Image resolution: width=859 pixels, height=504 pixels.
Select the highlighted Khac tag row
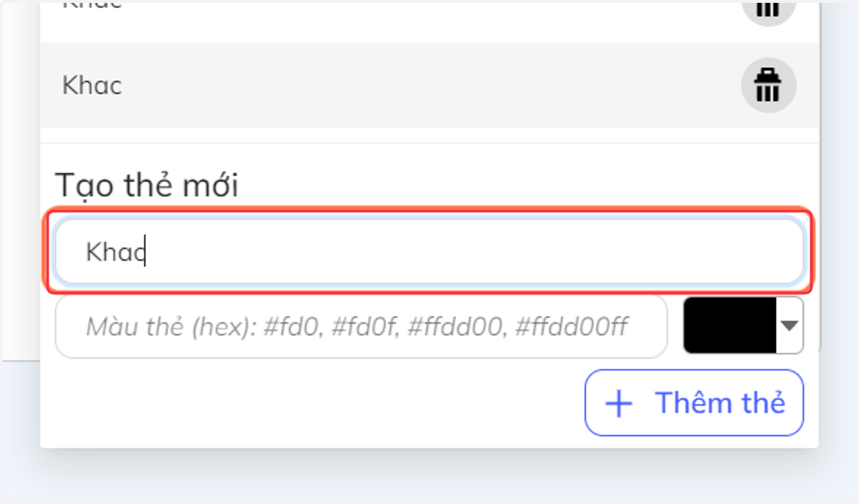coord(429,85)
